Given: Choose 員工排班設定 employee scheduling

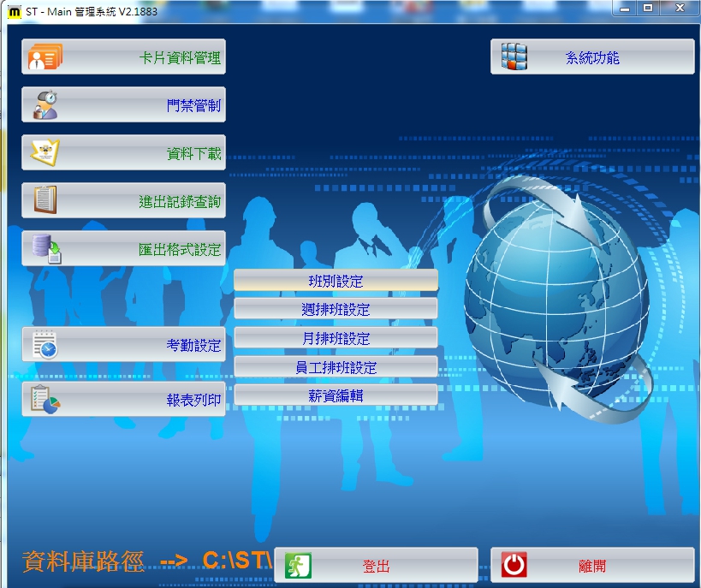Looking at the screenshot, I should coord(336,367).
